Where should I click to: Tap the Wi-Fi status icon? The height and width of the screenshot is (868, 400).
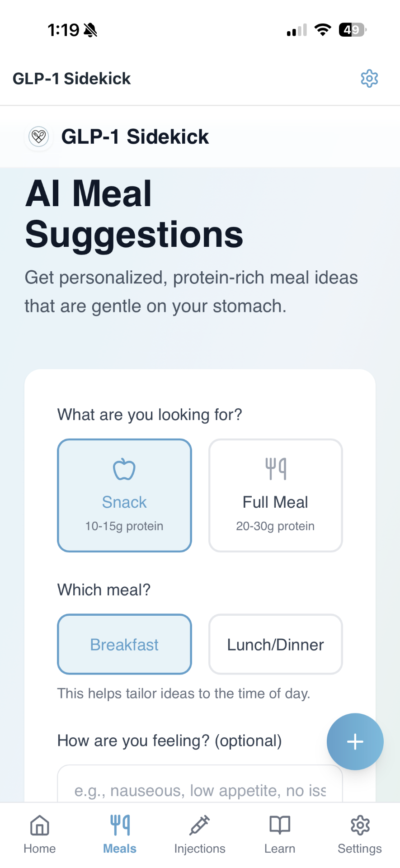click(323, 30)
